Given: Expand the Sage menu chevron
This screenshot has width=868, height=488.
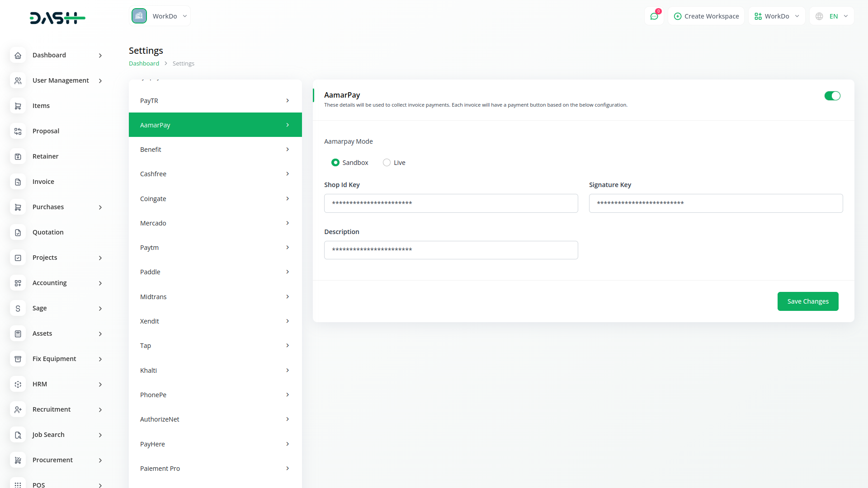Looking at the screenshot, I should pos(100,309).
